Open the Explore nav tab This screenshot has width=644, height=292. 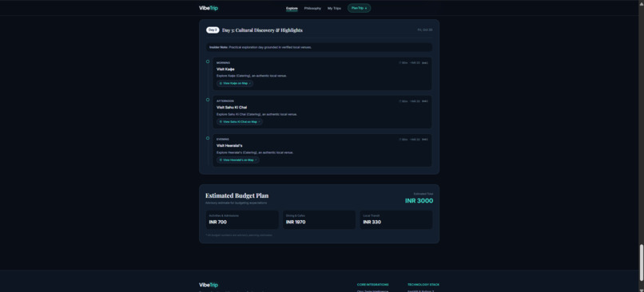coord(292,8)
